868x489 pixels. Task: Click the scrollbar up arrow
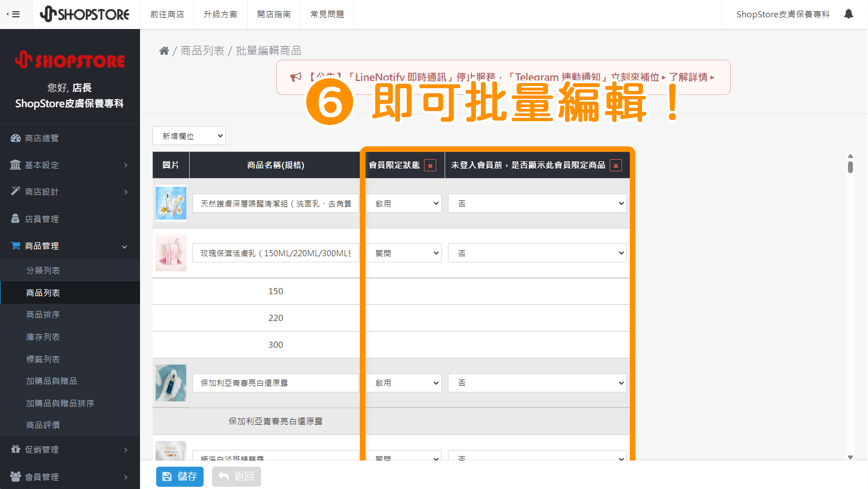pyautogui.click(x=850, y=156)
